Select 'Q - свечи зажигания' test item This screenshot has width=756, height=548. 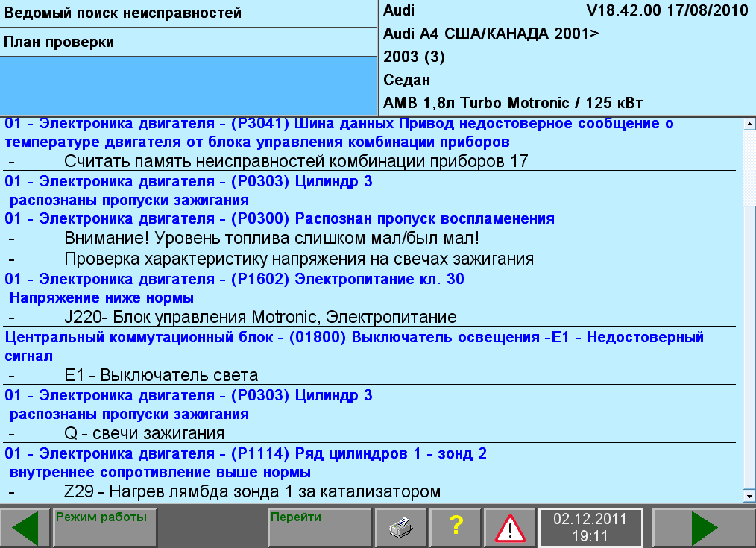pyautogui.click(x=144, y=433)
